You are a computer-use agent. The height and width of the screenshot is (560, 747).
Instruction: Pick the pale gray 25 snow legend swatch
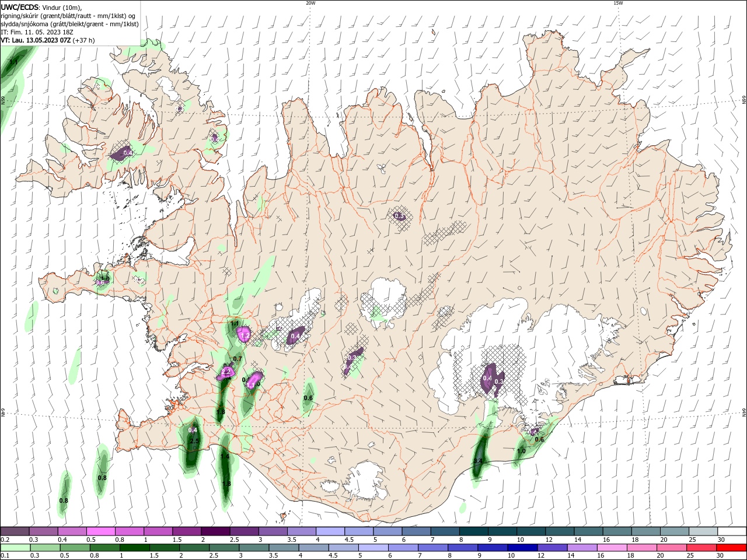[703, 531]
